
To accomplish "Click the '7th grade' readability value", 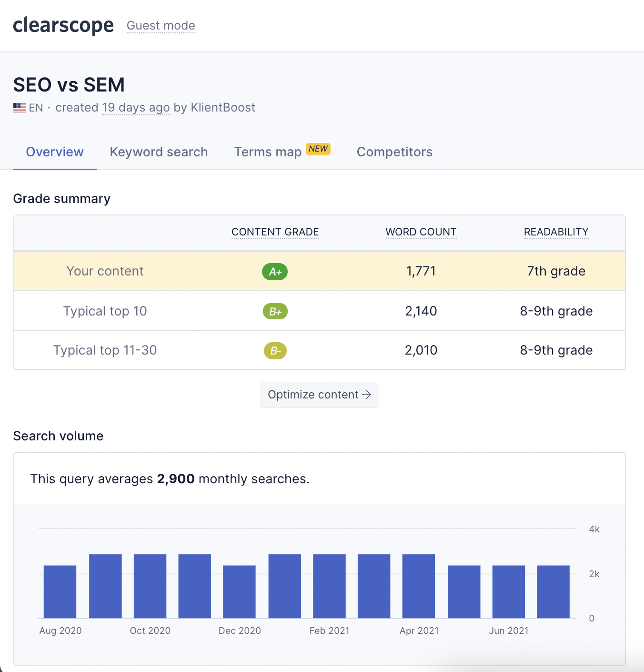I will [556, 271].
